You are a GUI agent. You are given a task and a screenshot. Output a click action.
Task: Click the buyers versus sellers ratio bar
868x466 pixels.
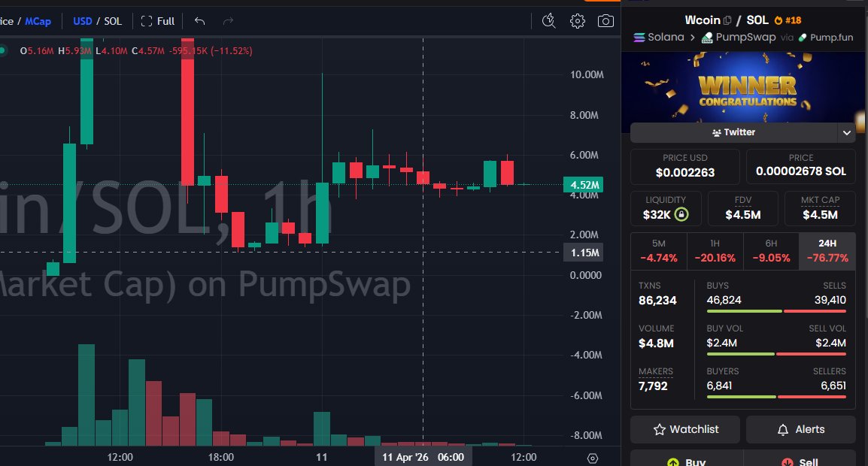click(x=776, y=397)
